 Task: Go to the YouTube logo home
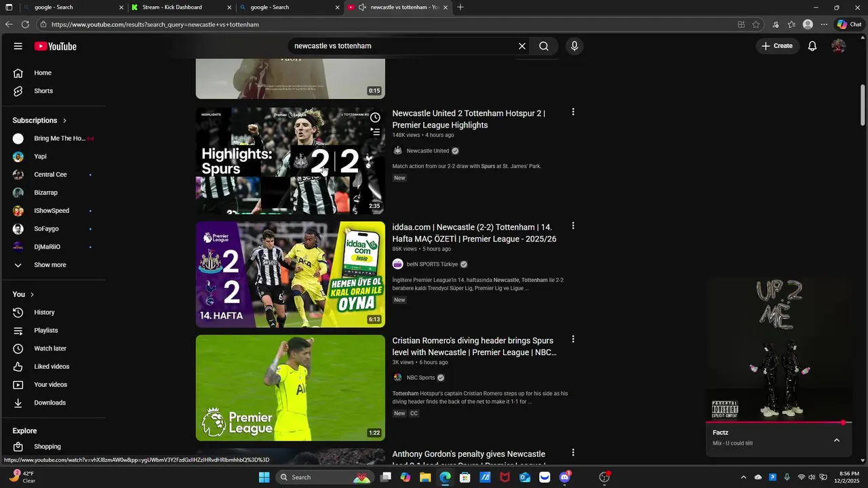[x=56, y=46]
